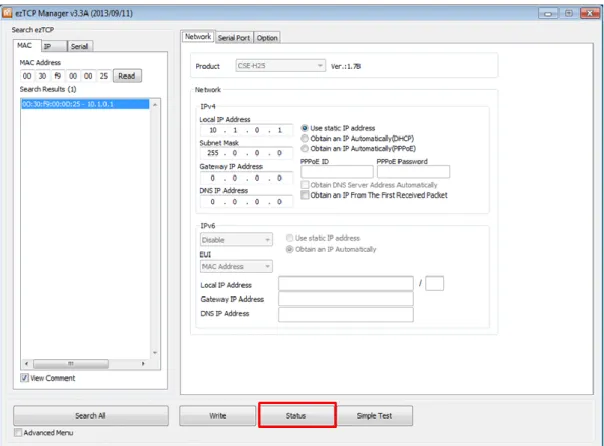
Task: Select IPv6 Use static IP address radio
Action: click(x=289, y=238)
